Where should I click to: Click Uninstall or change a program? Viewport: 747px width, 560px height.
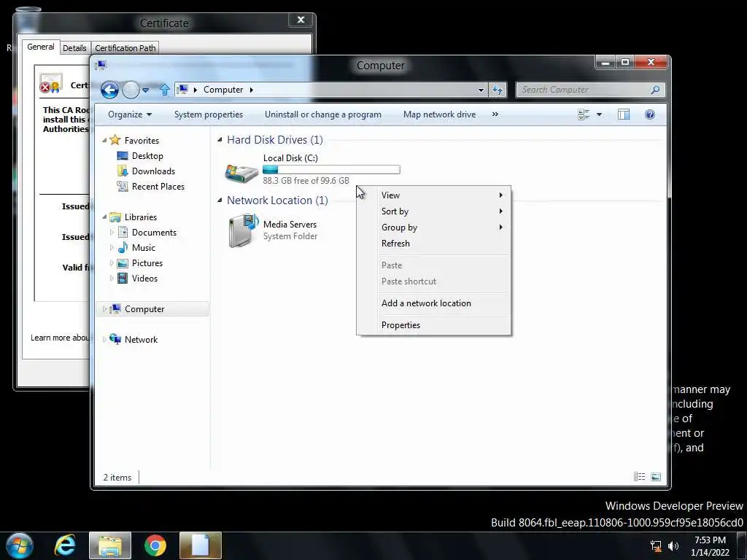point(323,114)
